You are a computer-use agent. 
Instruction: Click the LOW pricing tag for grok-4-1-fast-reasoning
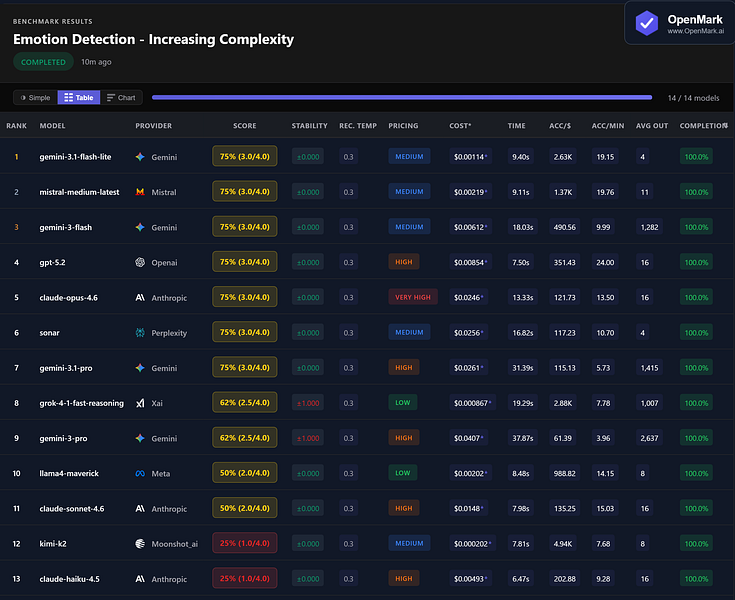coord(403,403)
